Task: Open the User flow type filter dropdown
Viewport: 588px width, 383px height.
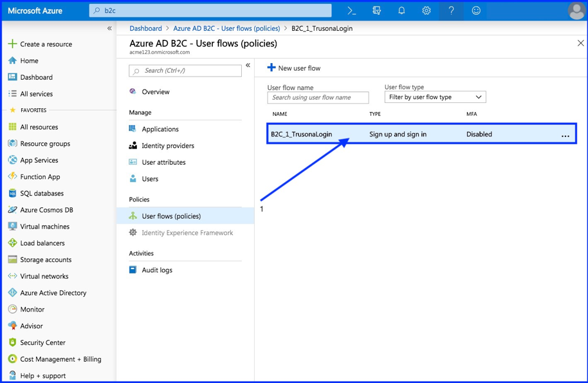Action: click(435, 97)
